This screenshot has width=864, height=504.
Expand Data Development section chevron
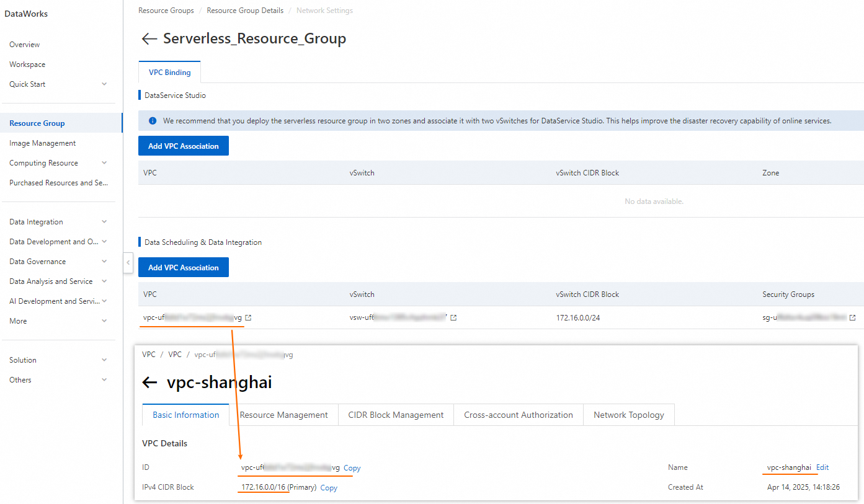[x=104, y=242]
